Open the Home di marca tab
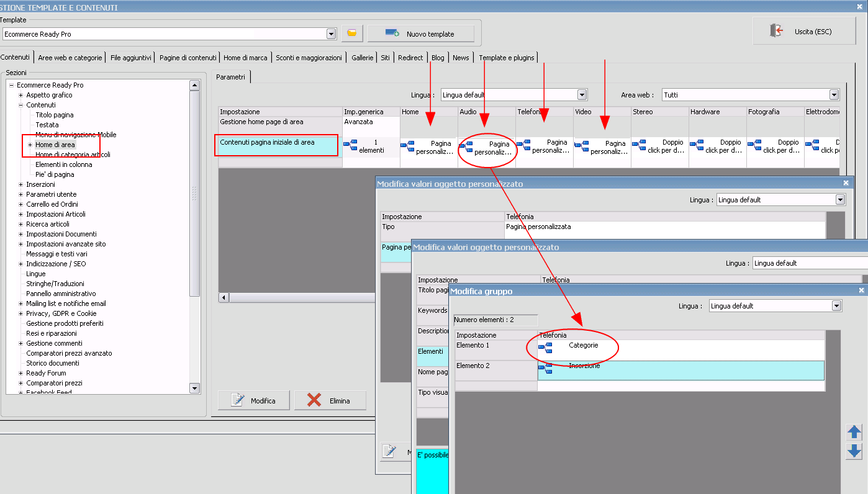868x494 pixels. click(x=245, y=58)
